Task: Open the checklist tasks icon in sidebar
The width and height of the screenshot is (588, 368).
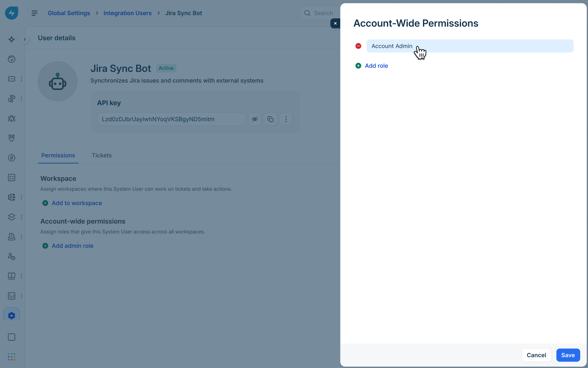Action: point(11,178)
